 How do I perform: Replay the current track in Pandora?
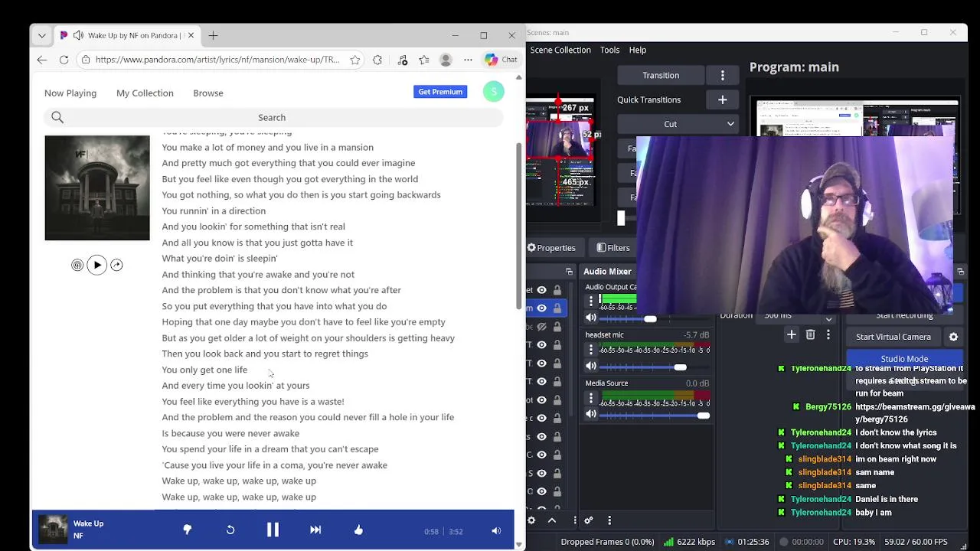click(230, 530)
